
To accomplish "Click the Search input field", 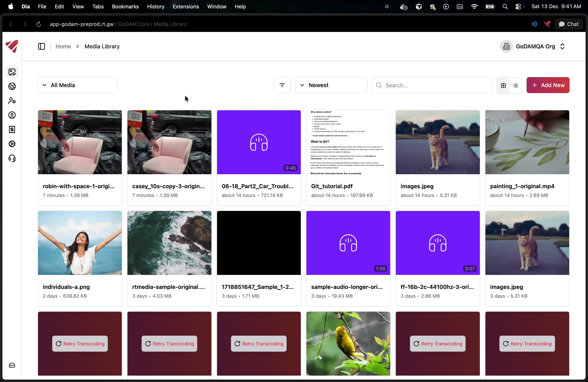I will (432, 85).
